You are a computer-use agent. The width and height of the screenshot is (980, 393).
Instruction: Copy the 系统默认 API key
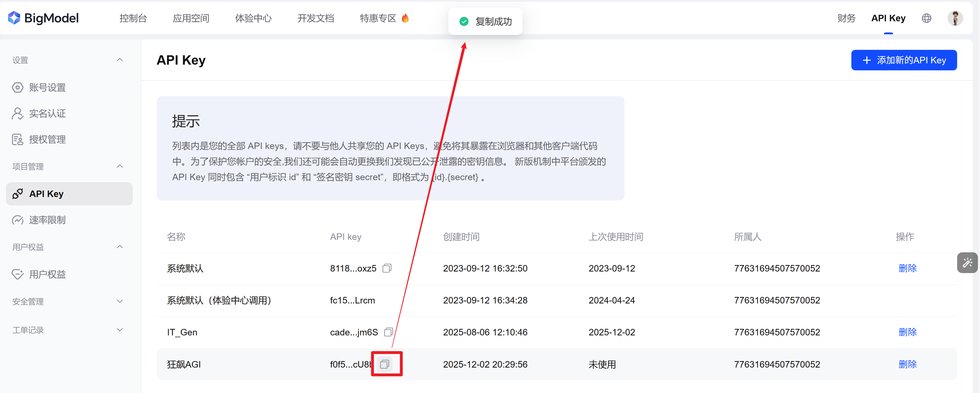[386, 268]
